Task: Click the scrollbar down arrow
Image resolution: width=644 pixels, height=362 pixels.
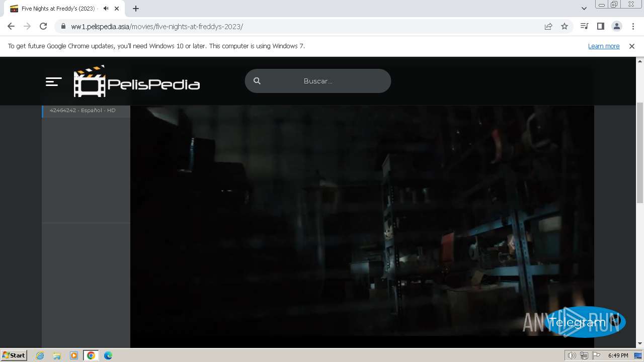Action: click(640, 344)
